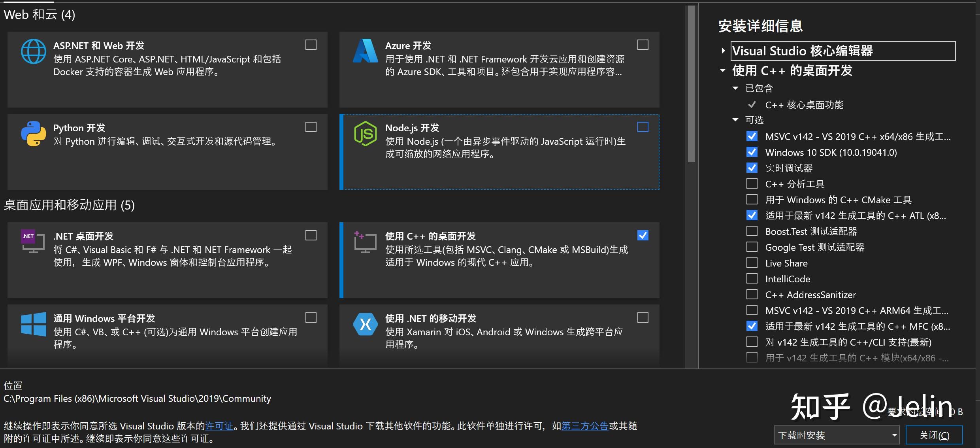980x448 pixels.
Task: Uncheck the 使用 C++ 的桌面开发 workload checkbox
Action: coord(643,235)
